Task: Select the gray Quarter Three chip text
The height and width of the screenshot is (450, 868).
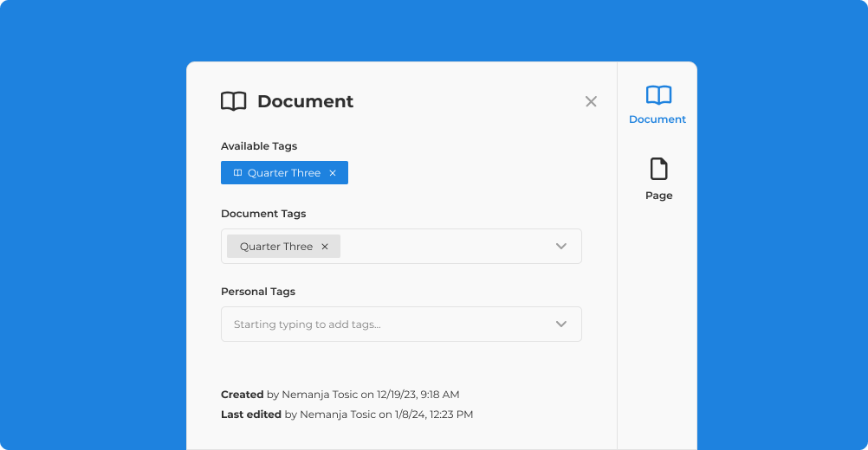Action: pyautogui.click(x=276, y=247)
